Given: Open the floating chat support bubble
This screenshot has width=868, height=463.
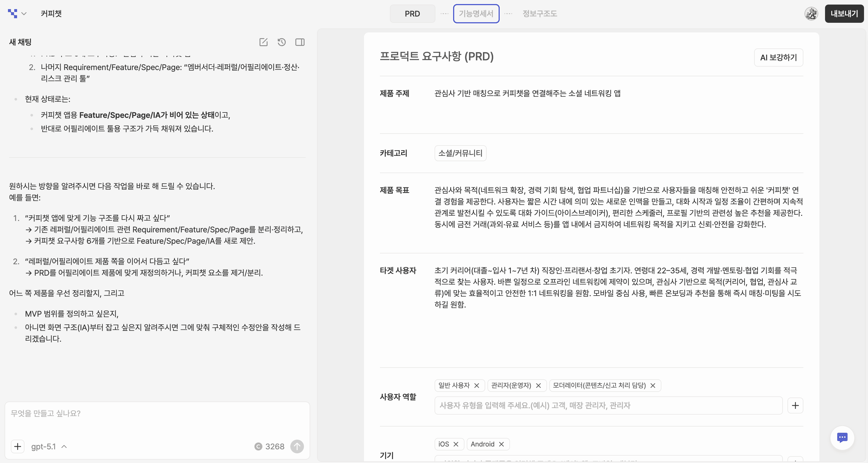Looking at the screenshot, I should 842,438.
